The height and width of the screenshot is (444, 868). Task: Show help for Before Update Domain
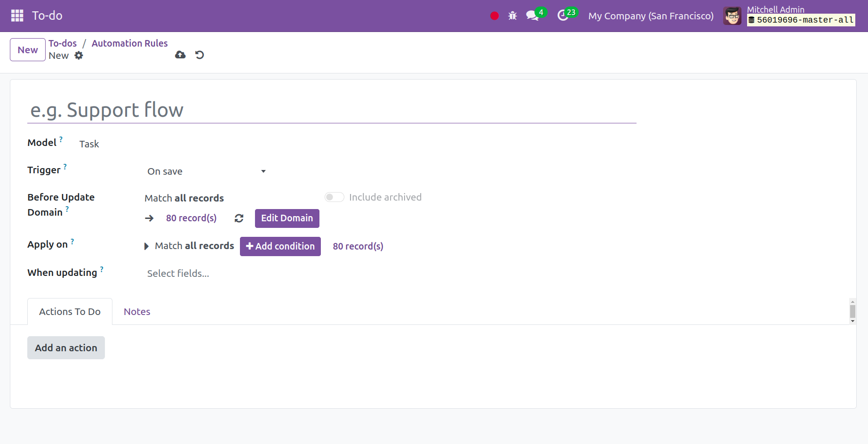(x=67, y=209)
